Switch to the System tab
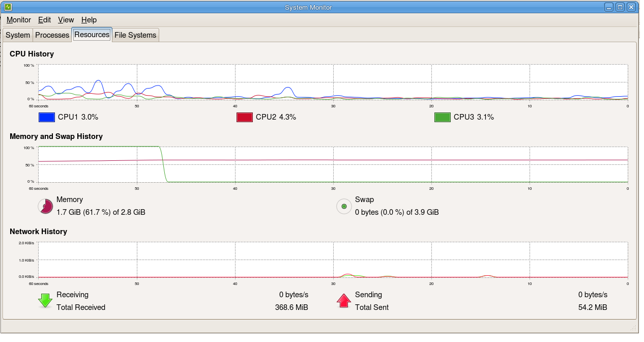Viewport: 644px width, 342px height. coord(17,35)
